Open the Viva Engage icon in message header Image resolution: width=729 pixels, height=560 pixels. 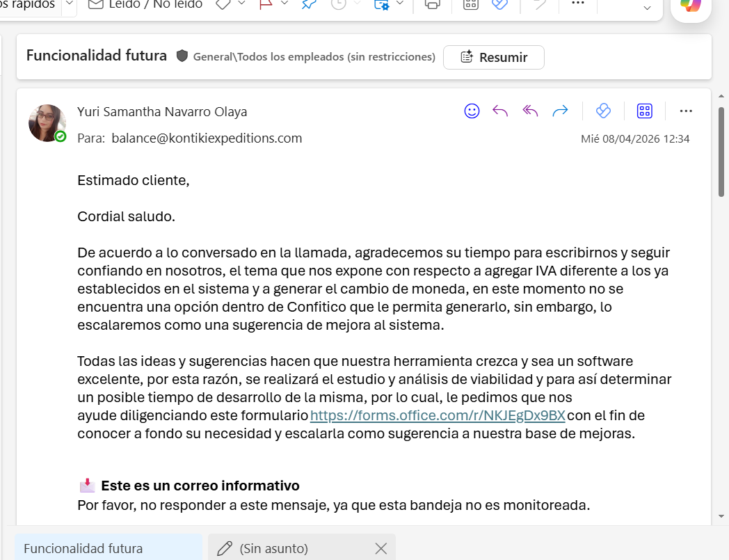pos(603,111)
